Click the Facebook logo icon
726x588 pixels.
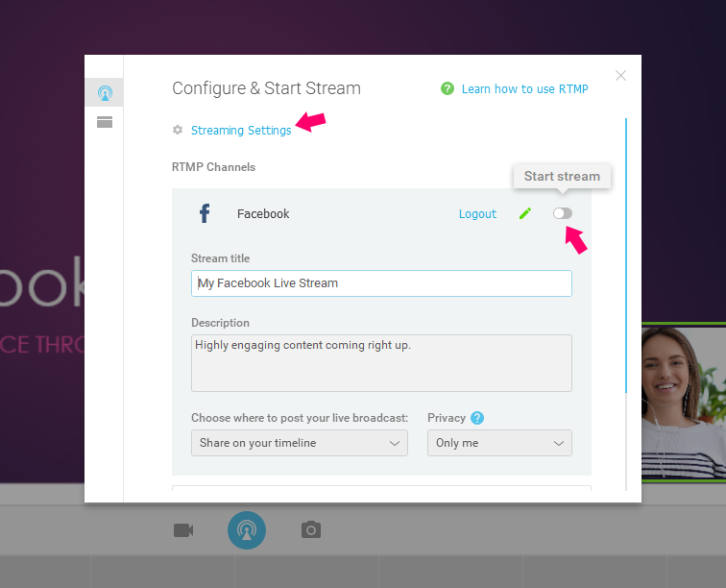[205, 213]
